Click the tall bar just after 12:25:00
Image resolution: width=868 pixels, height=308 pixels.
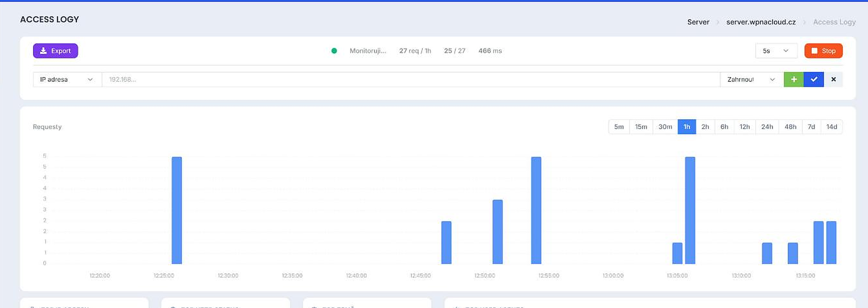pyautogui.click(x=177, y=210)
